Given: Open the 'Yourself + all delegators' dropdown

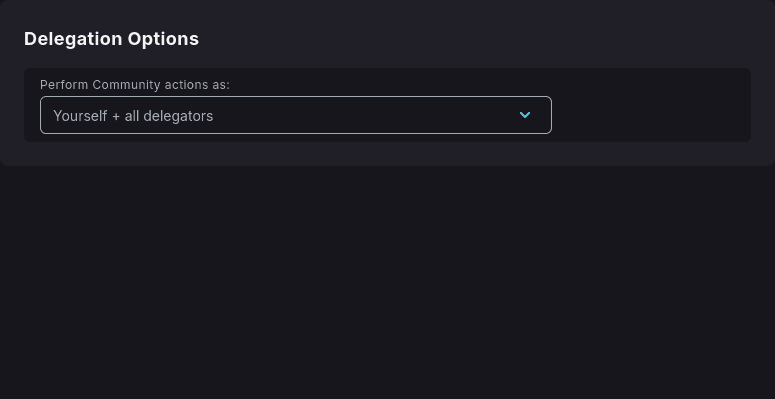Looking at the screenshot, I should tap(296, 115).
